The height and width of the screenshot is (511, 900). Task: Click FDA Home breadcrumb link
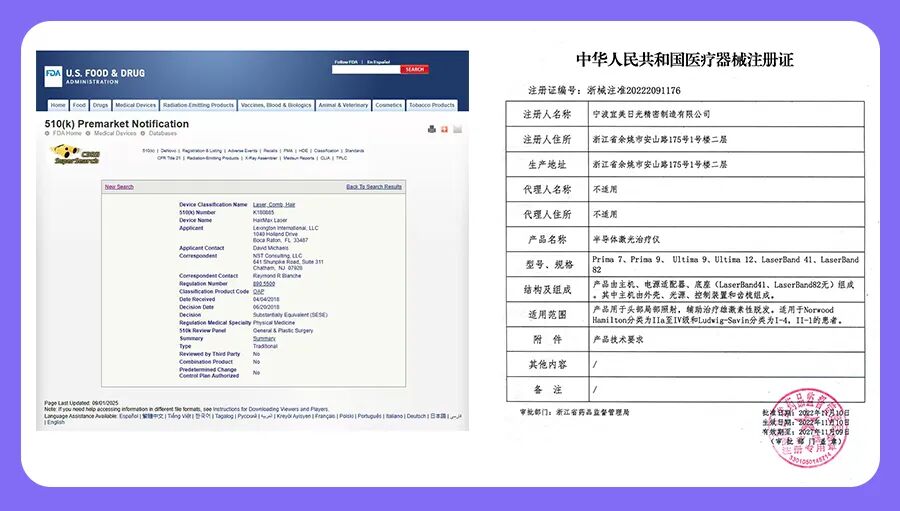[x=67, y=133]
